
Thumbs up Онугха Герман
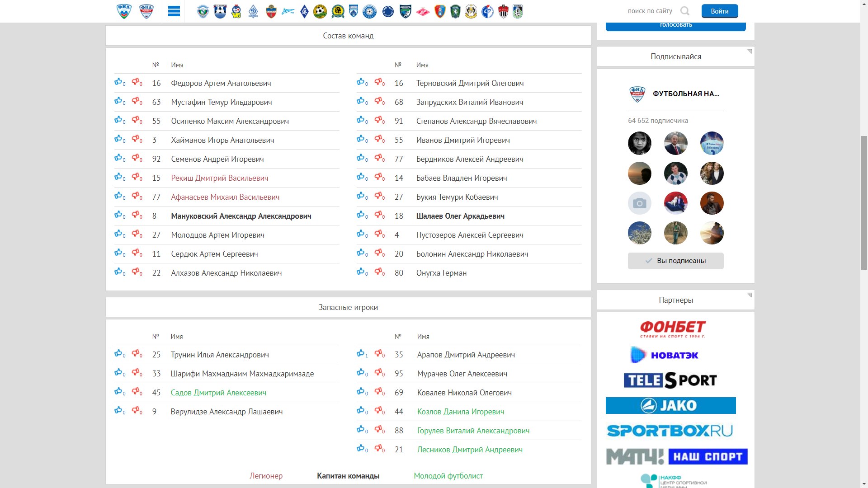click(x=361, y=272)
